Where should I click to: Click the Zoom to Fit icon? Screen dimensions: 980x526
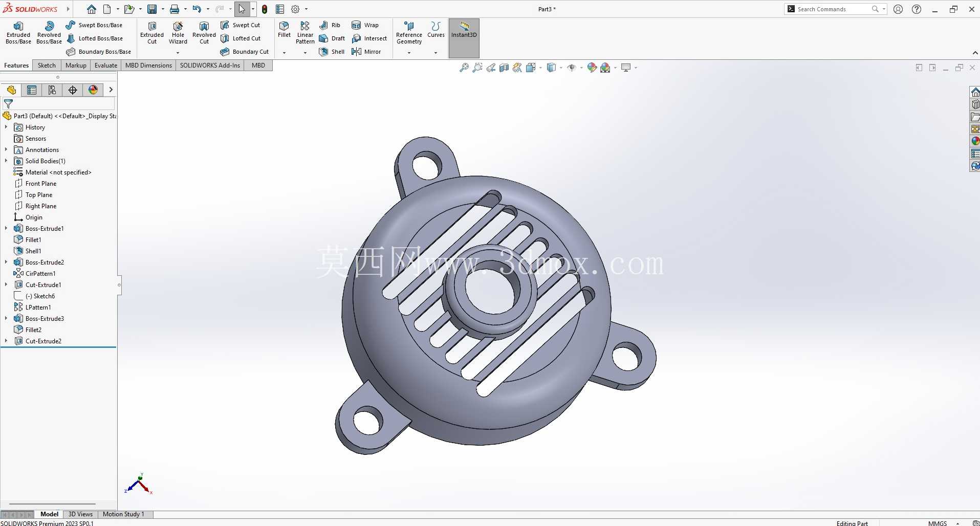464,68
